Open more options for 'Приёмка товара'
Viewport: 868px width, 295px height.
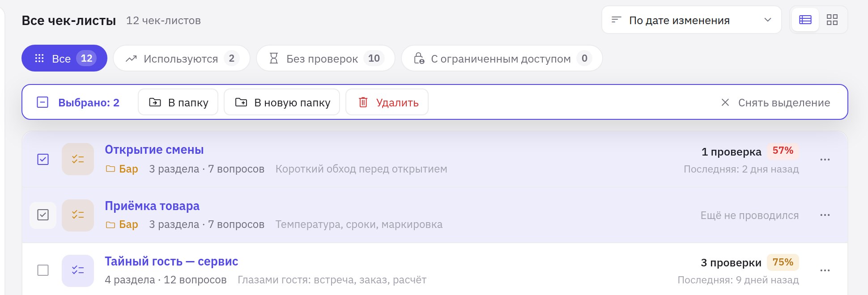pyautogui.click(x=825, y=215)
